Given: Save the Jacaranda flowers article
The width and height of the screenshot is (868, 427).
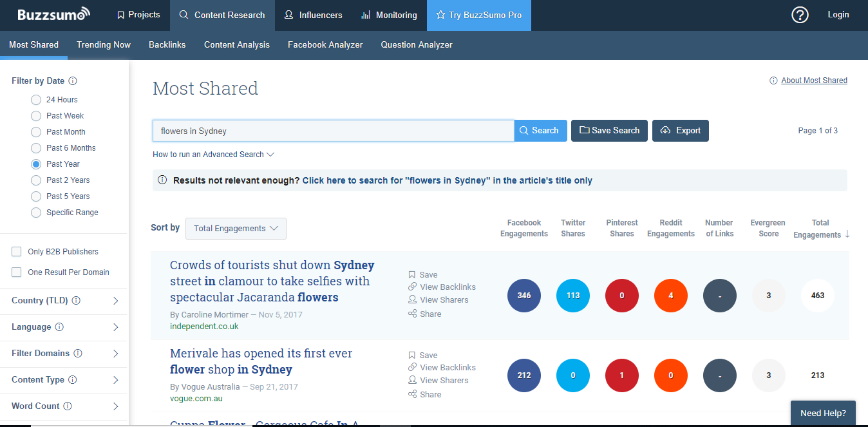Looking at the screenshot, I should pos(423,274).
